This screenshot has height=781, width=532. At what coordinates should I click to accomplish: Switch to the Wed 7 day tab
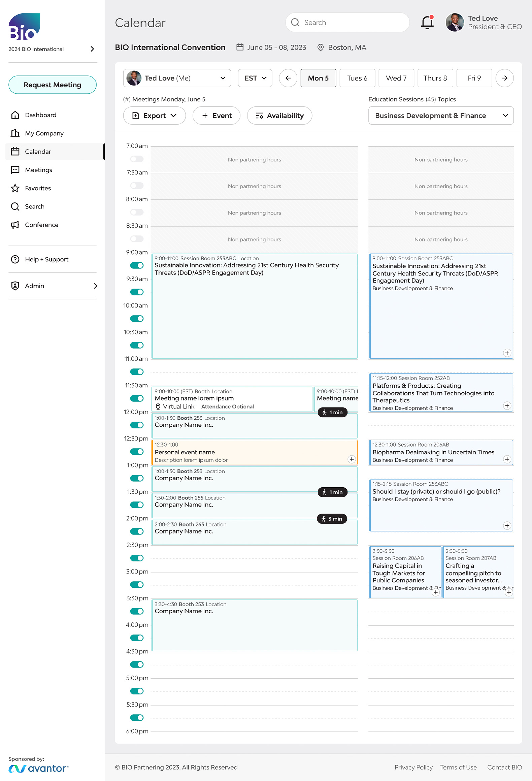(x=396, y=78)
